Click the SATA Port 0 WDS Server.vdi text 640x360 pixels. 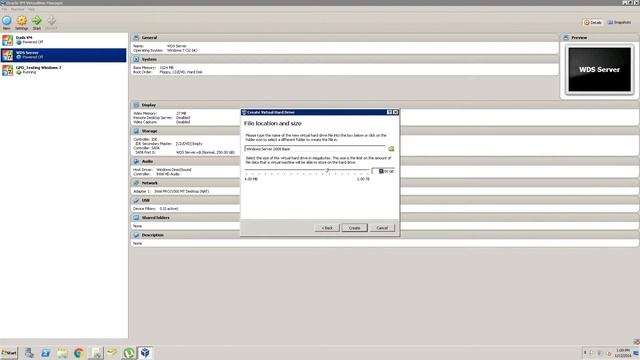point(205,152)
